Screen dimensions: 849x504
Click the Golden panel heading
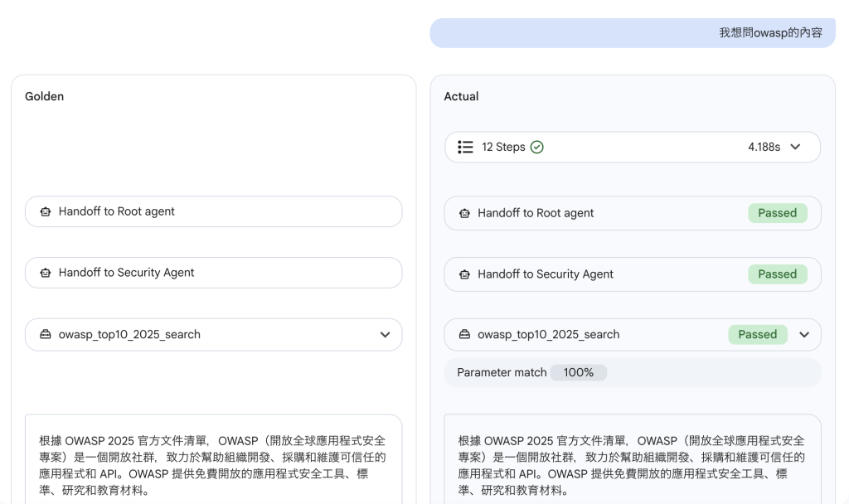[45, 96]
